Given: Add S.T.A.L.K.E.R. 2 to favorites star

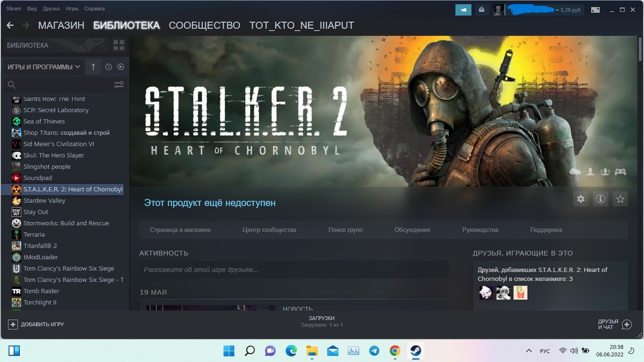Looking at the screenshot, I should pyautogui.click(x=620, y=199).
